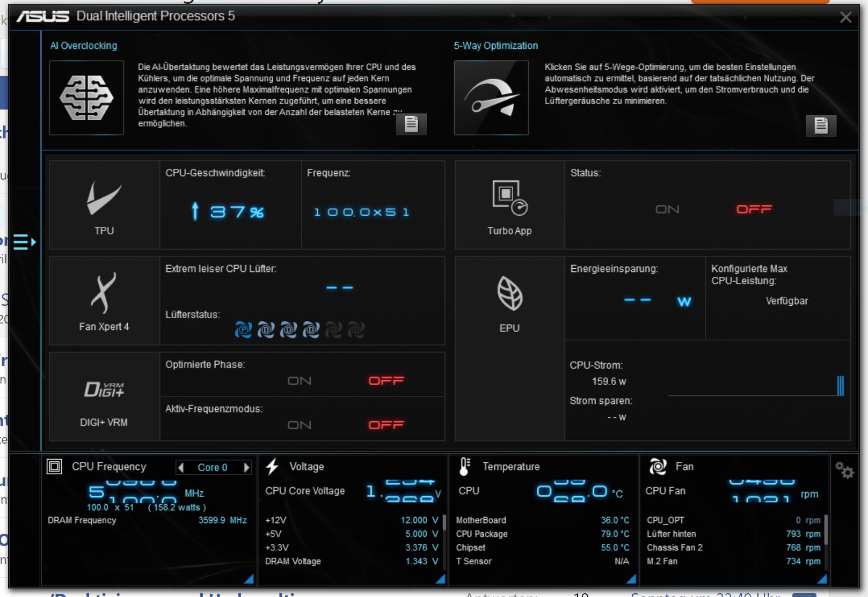Viewport: 868px width, 597px height.
Task: Open 5-Way Optimization description document icon
Action: pos(821,126)
